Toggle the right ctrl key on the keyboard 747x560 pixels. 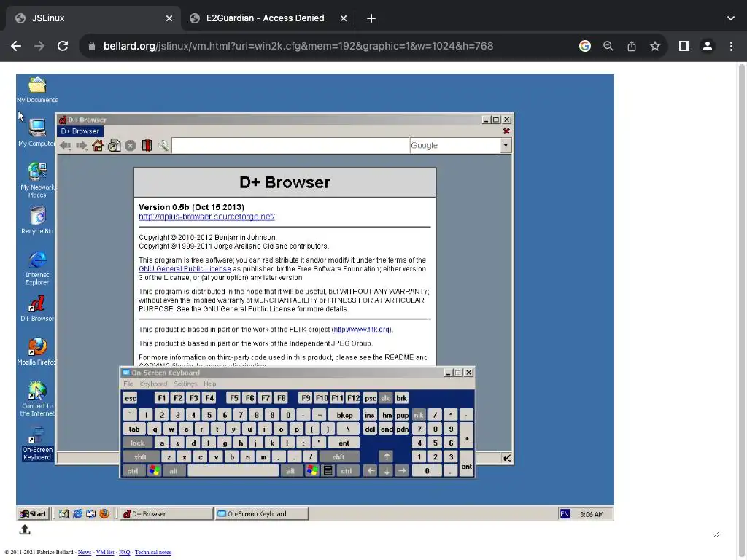click(x=347, y=472)
